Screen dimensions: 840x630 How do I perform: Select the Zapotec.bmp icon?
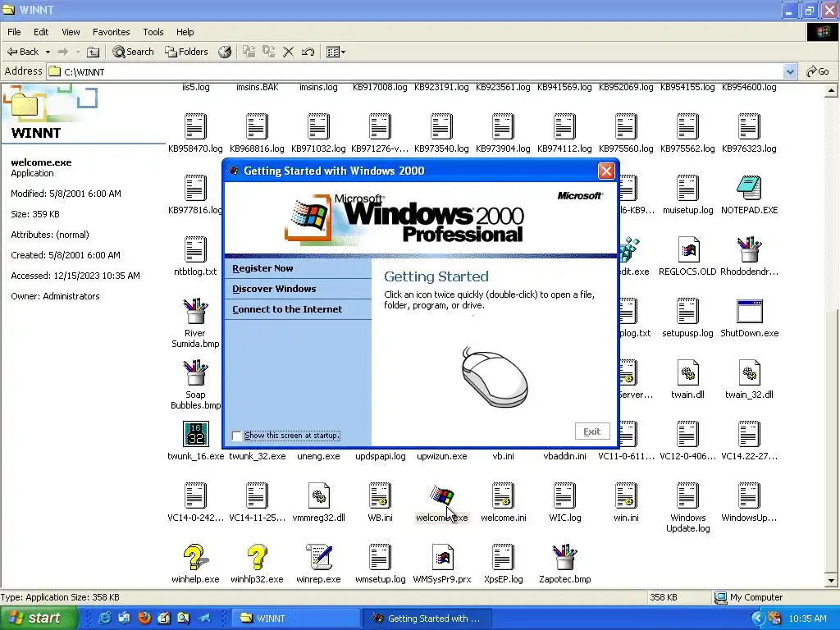coord(564,557)
